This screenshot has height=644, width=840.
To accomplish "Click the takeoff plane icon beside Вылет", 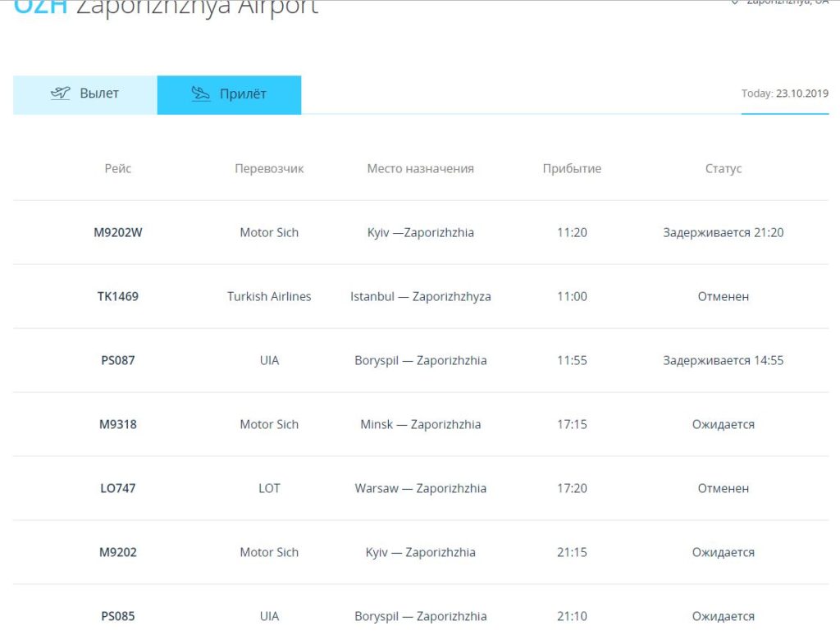I will pos(61,94).
